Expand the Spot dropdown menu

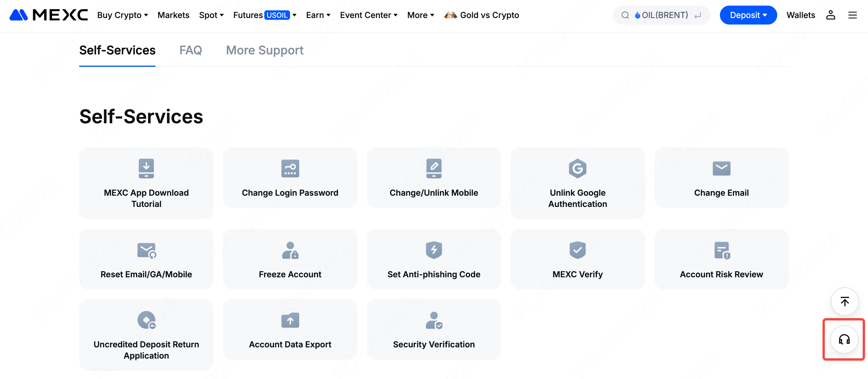(211, 15)
